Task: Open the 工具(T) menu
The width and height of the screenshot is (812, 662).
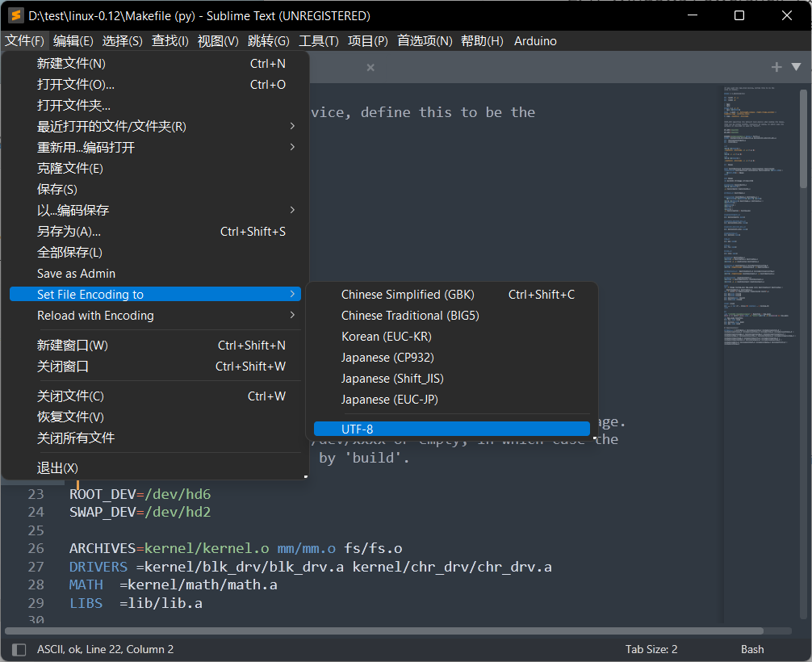Action: (x=319, y=41)
